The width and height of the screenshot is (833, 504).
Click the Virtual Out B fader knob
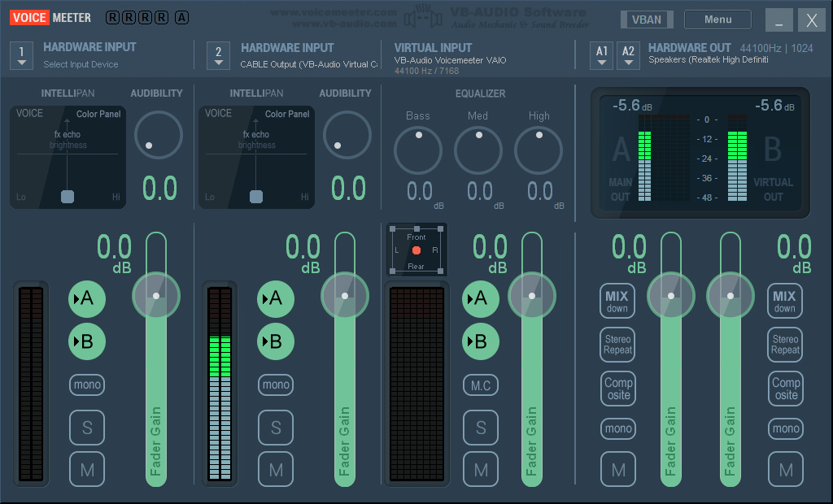(731, 296)
